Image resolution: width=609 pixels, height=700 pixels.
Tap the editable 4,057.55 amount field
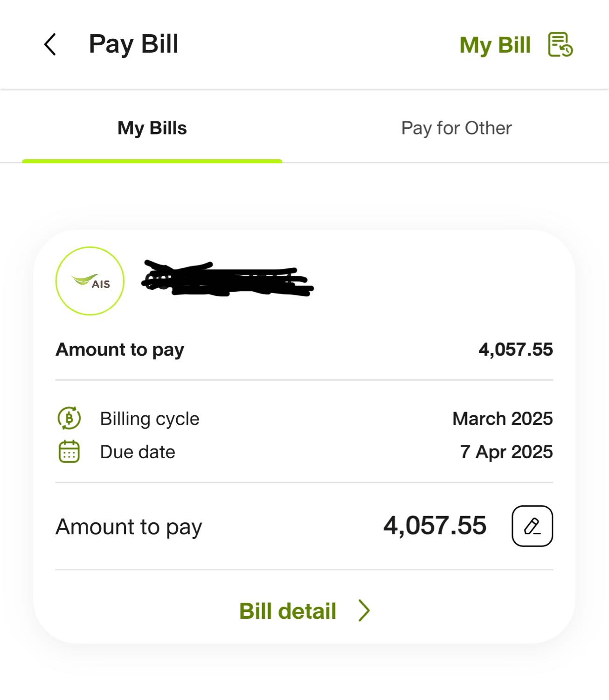435,525
